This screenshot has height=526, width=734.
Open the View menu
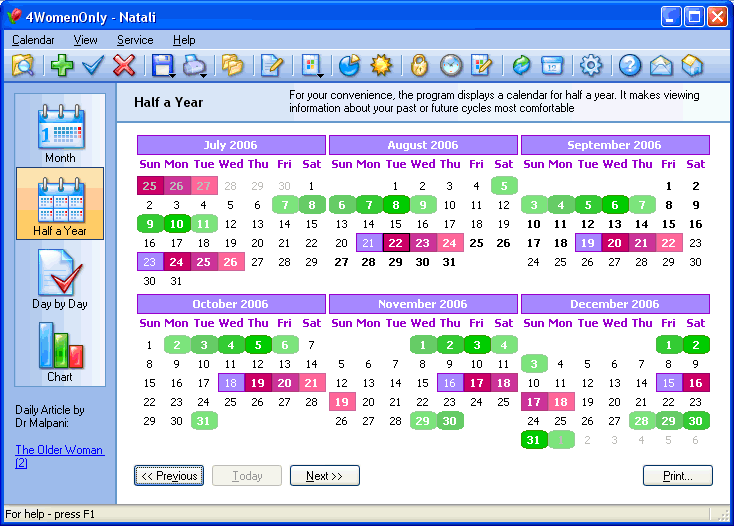coord(86,40)
